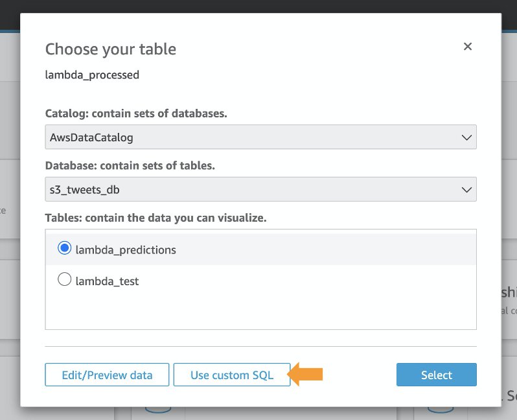Confirm with the blue Select button
This screenshot has width=517, height=420.
pos(436,375)
